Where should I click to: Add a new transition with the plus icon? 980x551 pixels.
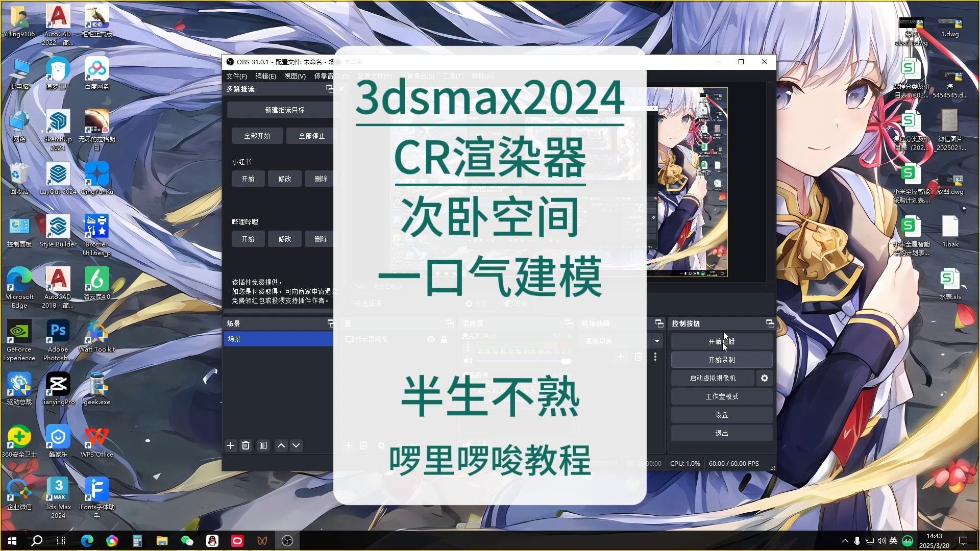(621, 357)
